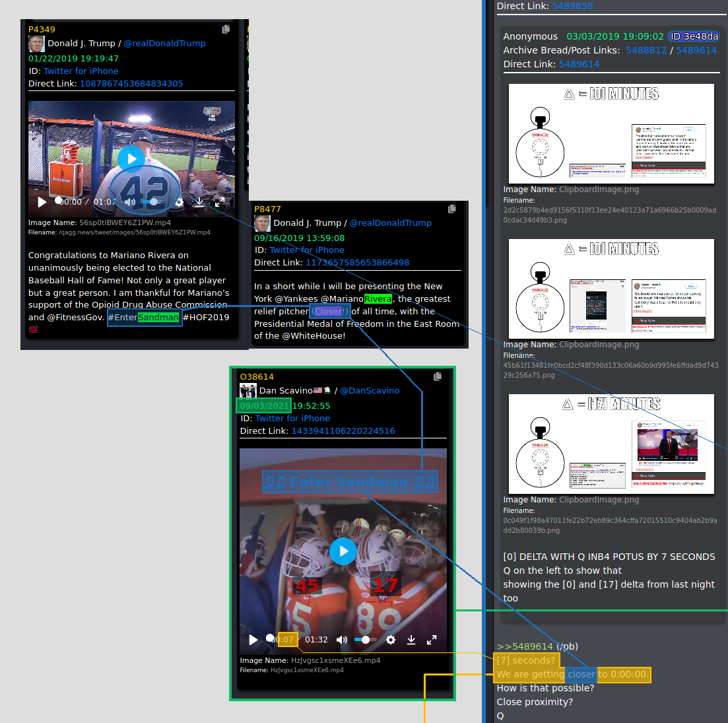Open settings gear on P4349 video
Image resolution: width=728 pixels, height=723 pixels.
(179, 202)
